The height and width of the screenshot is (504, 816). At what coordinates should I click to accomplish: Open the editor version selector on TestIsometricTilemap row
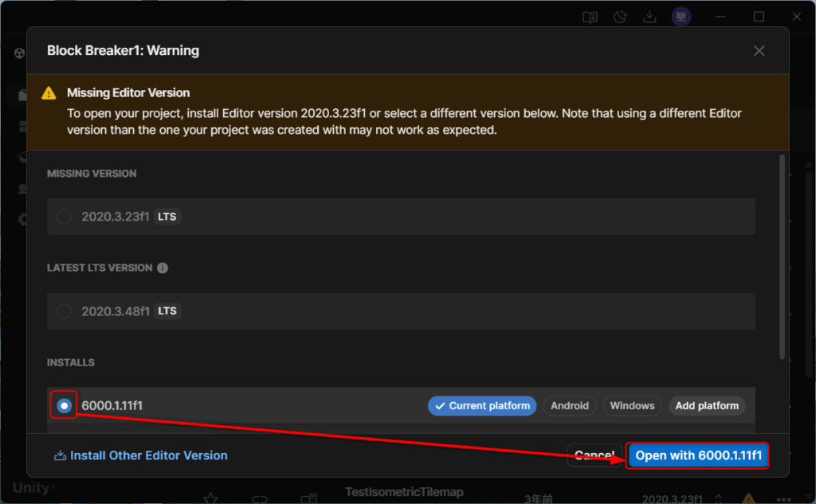[719, 498]
